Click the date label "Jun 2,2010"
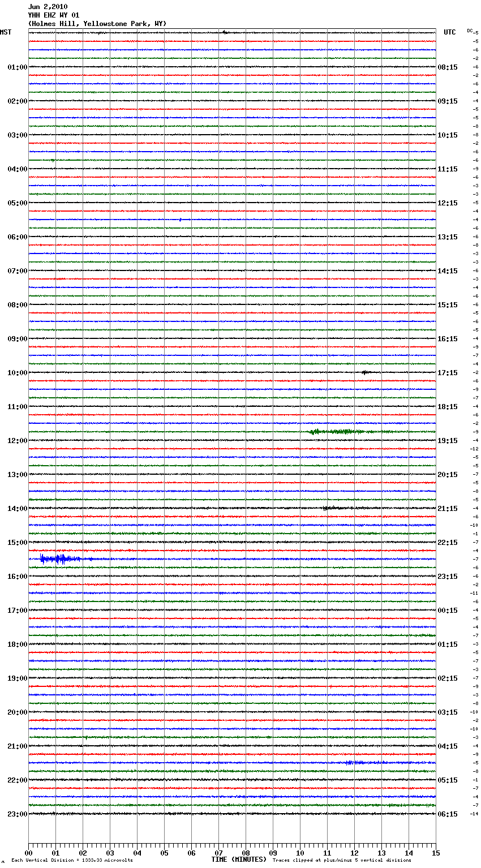The height and width of the screenshot is (868, 481). [x=48, y=7]
